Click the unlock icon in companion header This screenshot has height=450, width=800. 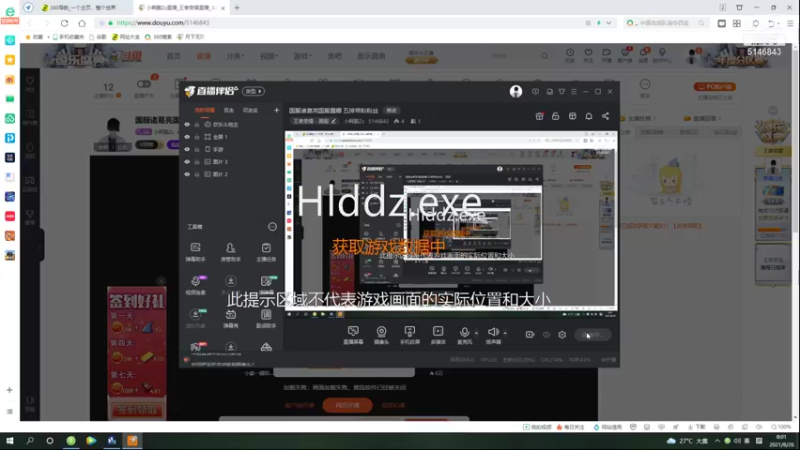click(x=556, y=116)
